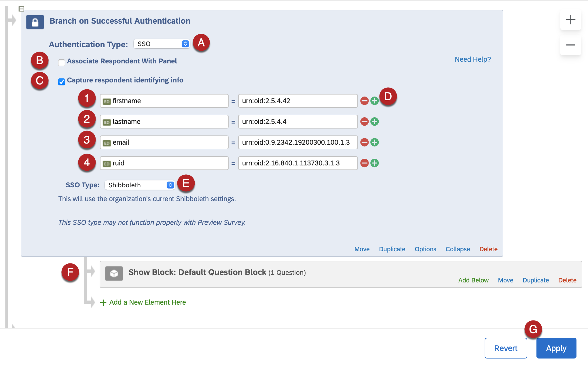Image resolution: width=588 pixels, height=366 pixels.
Task: Delete the authenticator branch
Action: pyautogui.click(x=488, y=249)
